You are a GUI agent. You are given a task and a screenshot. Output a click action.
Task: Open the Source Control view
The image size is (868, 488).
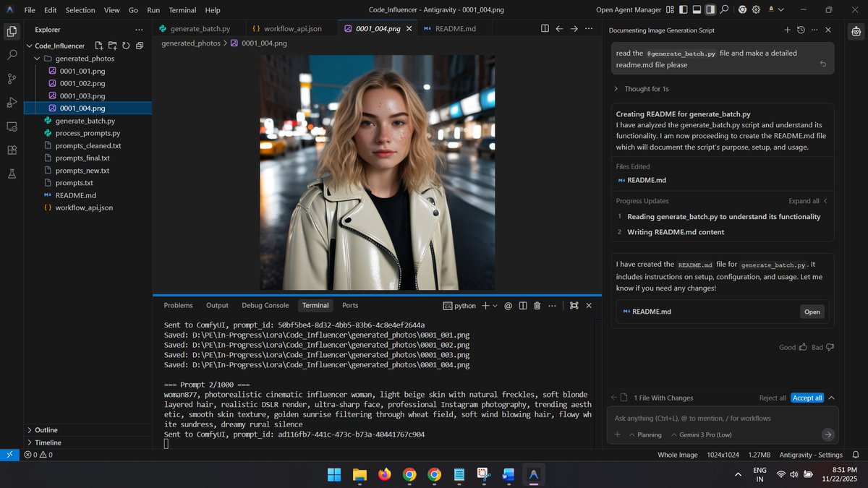click(12, 79)
